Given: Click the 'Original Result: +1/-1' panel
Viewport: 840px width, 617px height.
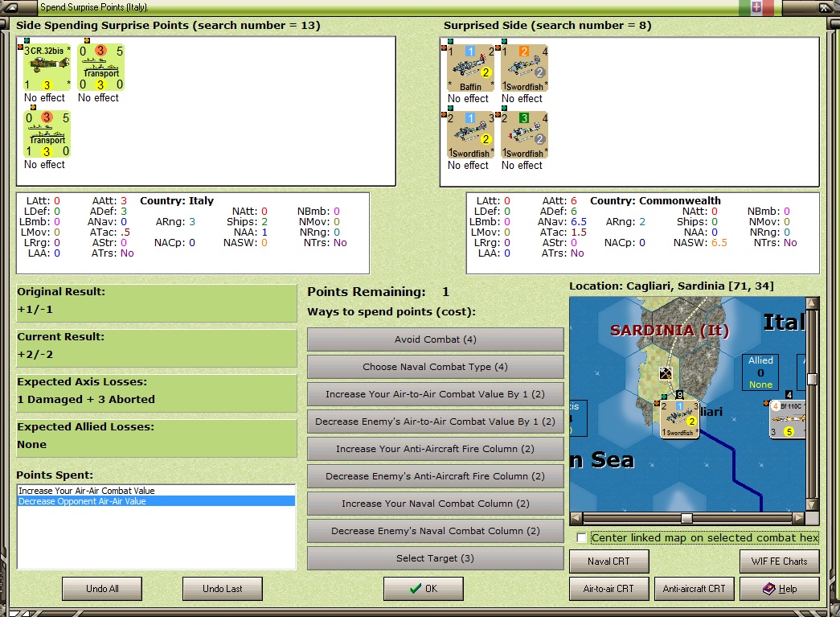Looking at the screenshot, I should [157, 303].
